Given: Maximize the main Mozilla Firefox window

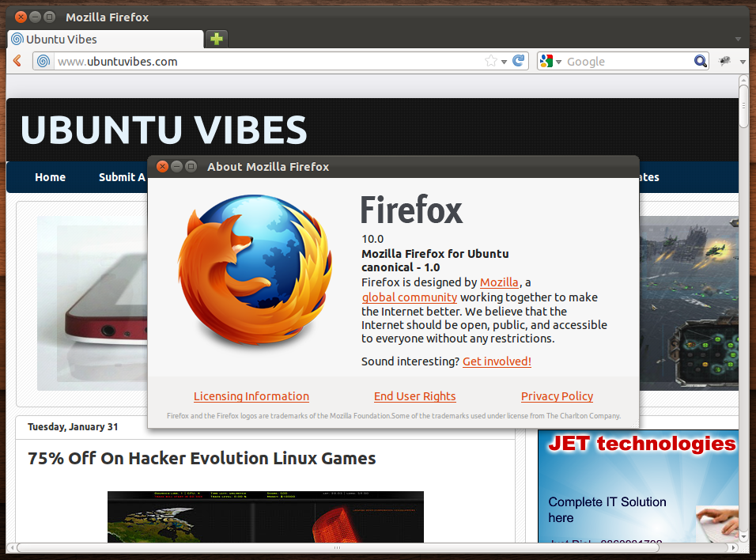Looking at the screenshot, I should click(49, 17).
